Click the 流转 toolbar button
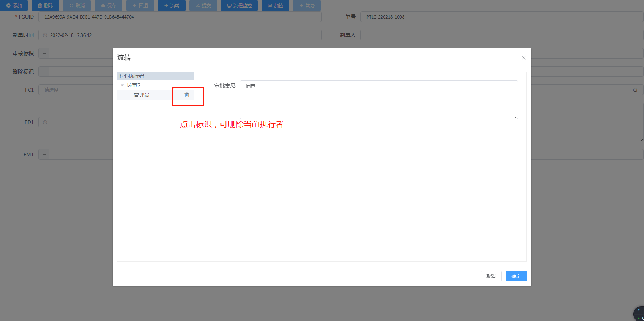 point(171,6)
